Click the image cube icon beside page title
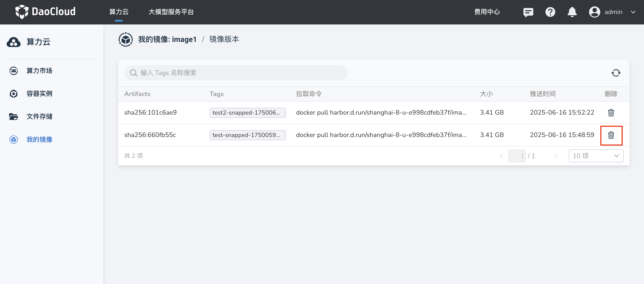This screenshot has height=284, width=644. (125, 39)
